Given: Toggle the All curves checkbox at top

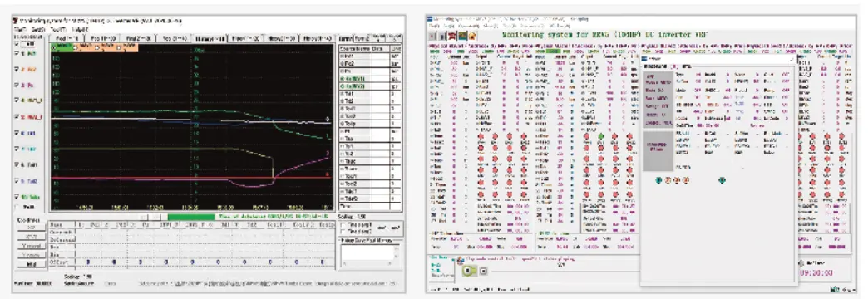Looking at the screenshot, I should 17,43.
